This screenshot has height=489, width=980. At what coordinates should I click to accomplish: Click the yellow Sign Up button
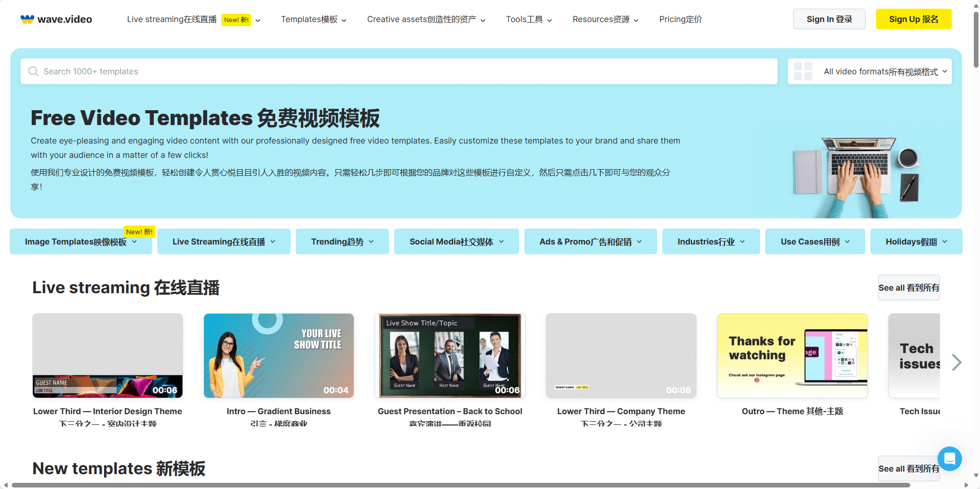[914, 19]
